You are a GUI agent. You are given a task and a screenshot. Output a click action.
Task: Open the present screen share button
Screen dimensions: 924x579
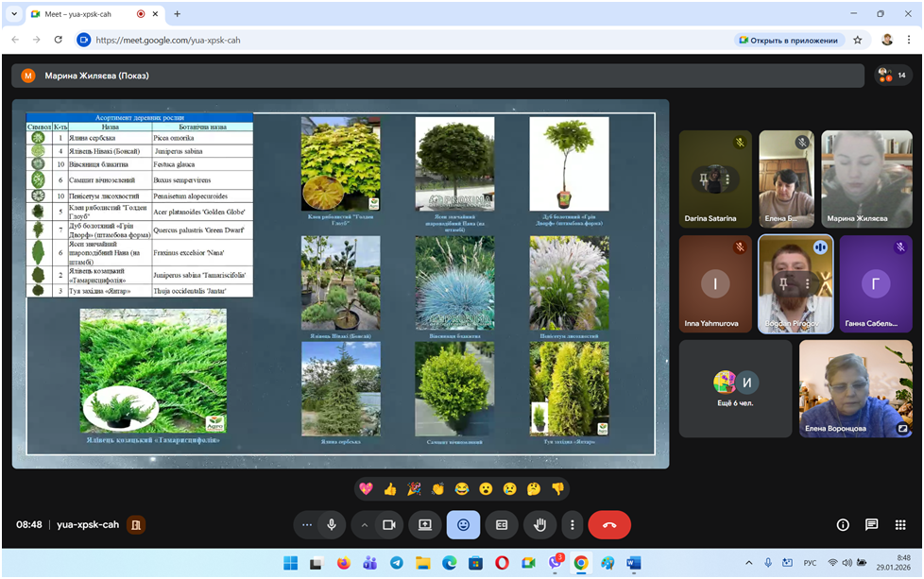pyautogui.click(x=425, y=524)
